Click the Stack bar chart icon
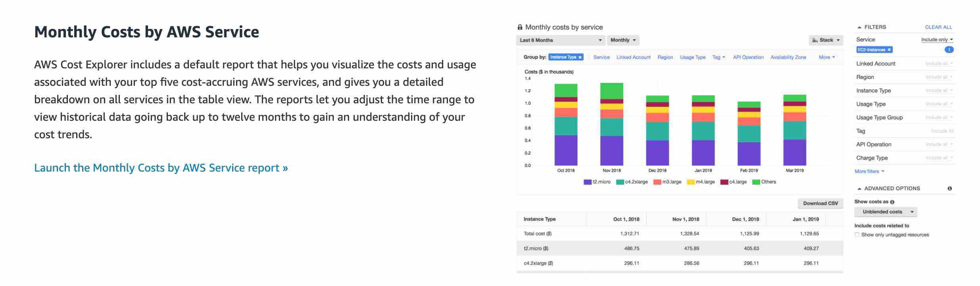Viewport: 980px width, 286px height. pyautogui.click(x=815, y=40)
